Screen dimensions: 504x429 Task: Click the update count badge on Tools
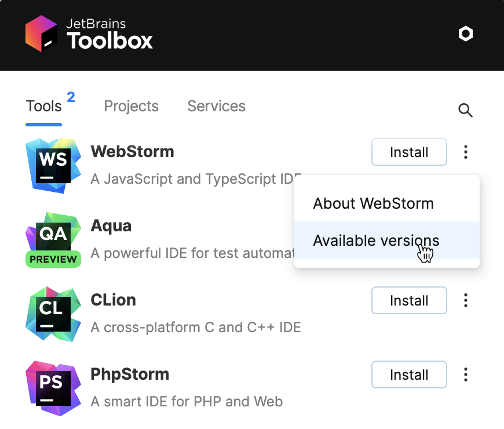pos(70,97)
